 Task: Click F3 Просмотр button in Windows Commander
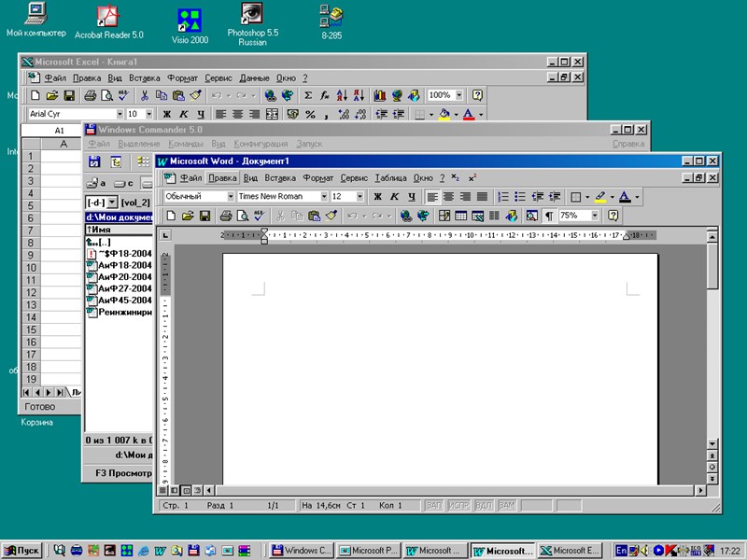pyautogui.click(x=123, y=473)
